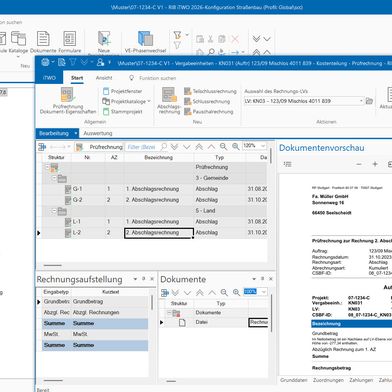Click structure icon in Dokumente panel toolbar

point(165,293)
